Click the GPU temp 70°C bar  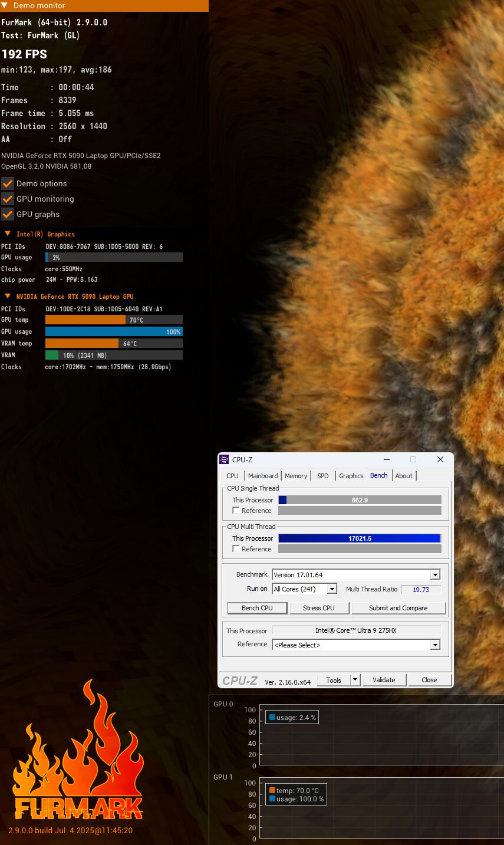pos(114,320)
